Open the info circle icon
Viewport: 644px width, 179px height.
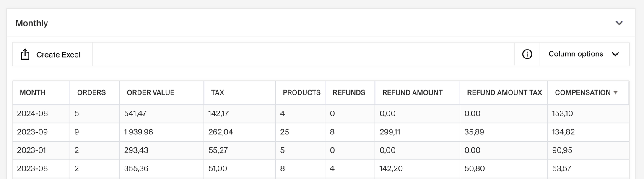point(527,54)
